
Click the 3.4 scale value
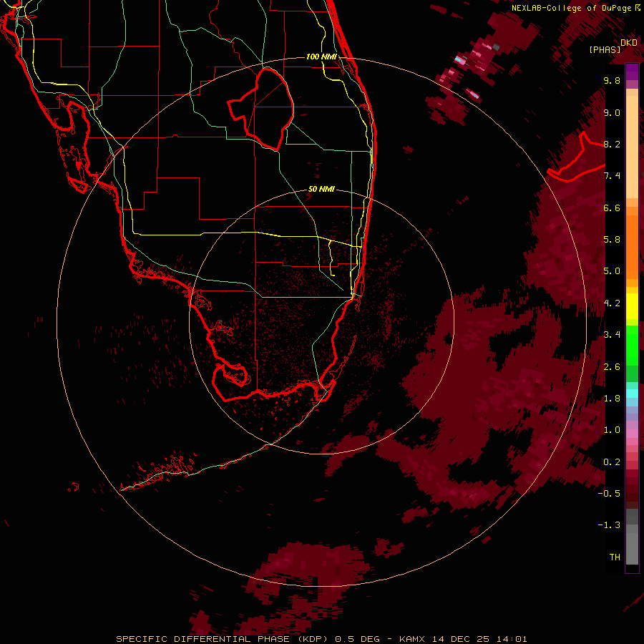(612, 335)
